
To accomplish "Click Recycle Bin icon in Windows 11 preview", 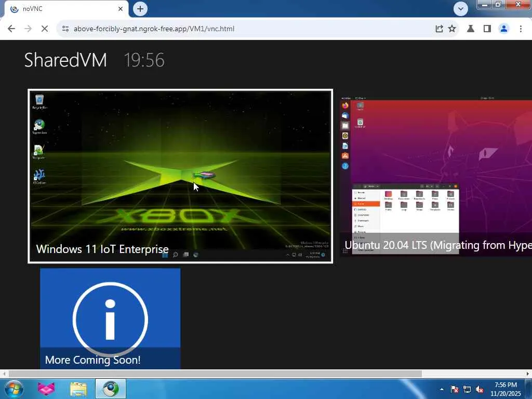I will 39,102.
